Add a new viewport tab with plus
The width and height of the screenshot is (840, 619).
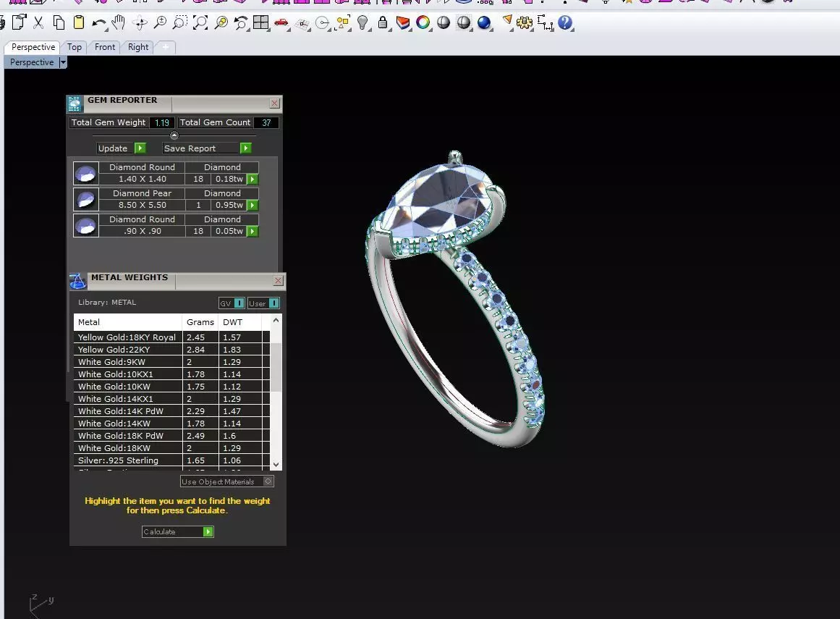tap(166, 47)
